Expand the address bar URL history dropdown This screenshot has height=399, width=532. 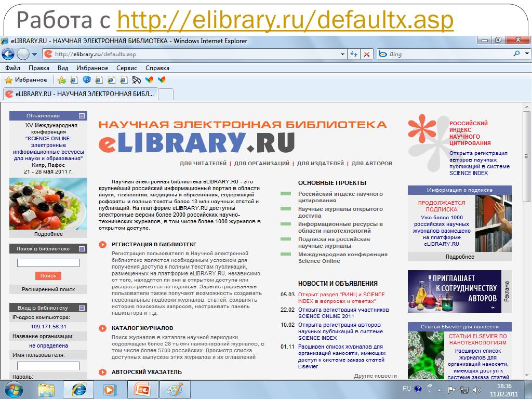pos(342,54)
